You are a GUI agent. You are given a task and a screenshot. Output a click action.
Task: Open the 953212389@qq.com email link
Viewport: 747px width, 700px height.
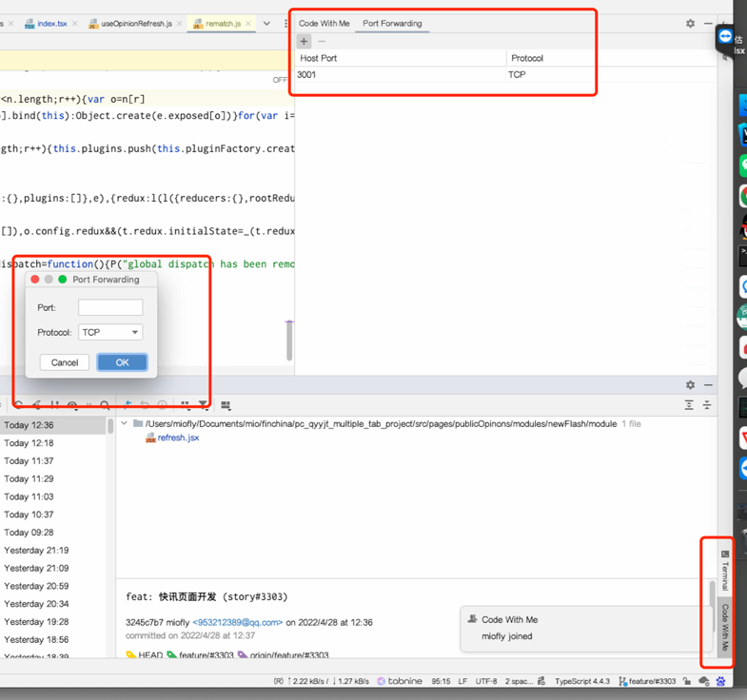237,622
